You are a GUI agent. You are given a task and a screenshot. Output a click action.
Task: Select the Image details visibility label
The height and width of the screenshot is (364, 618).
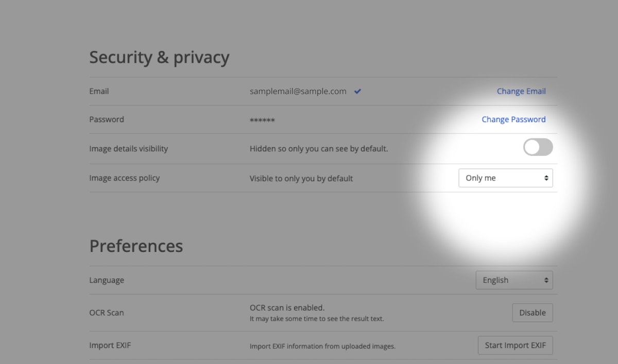(x=128, y=149)
